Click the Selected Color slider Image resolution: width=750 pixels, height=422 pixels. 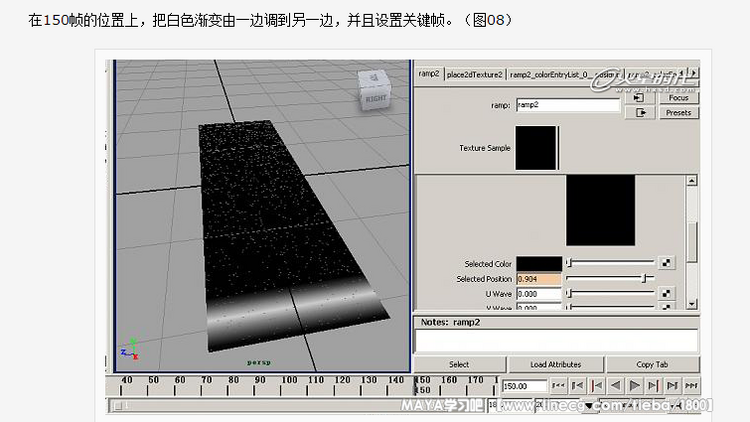pos(610,263)
